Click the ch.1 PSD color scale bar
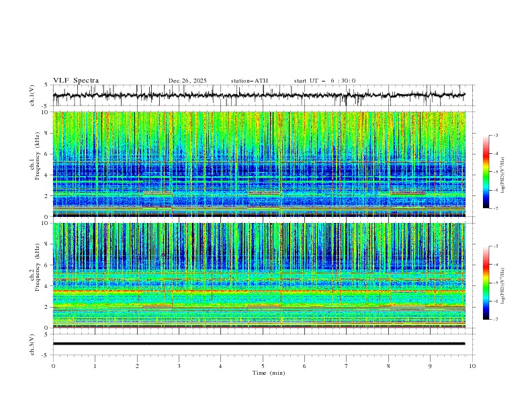This screenshot has height=411, width=532. coord(486,172)
